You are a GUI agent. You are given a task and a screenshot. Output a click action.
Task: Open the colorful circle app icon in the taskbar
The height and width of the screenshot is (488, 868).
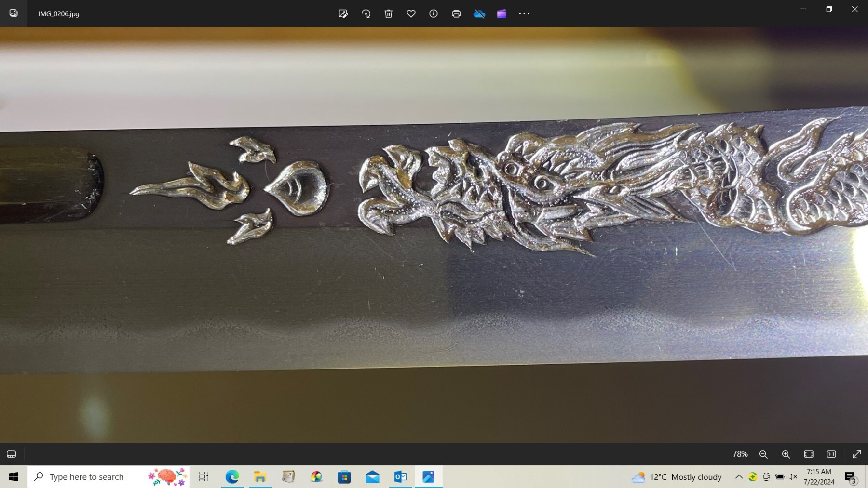(316, 476)
